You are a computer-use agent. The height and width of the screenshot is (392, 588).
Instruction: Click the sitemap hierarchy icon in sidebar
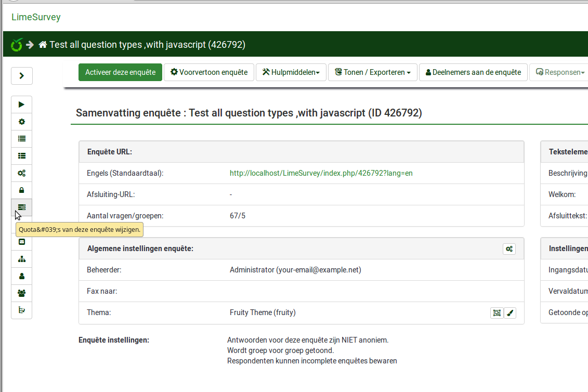coord(21,259)
